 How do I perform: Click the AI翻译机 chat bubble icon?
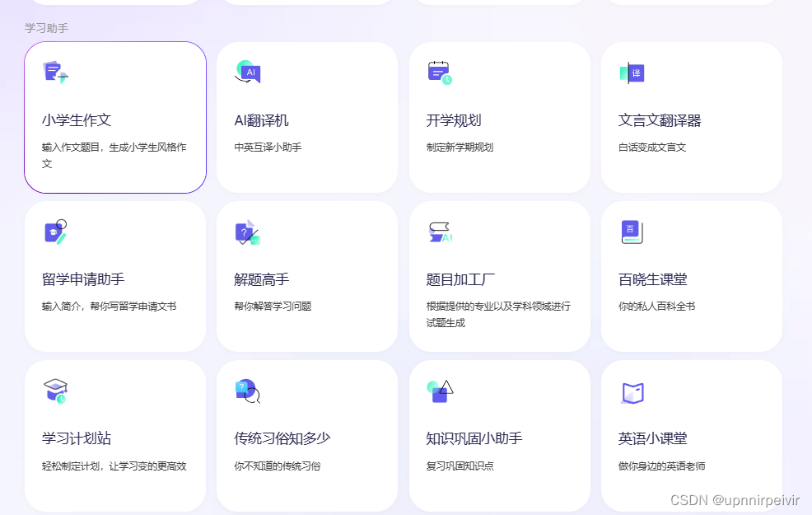(248, 72)
